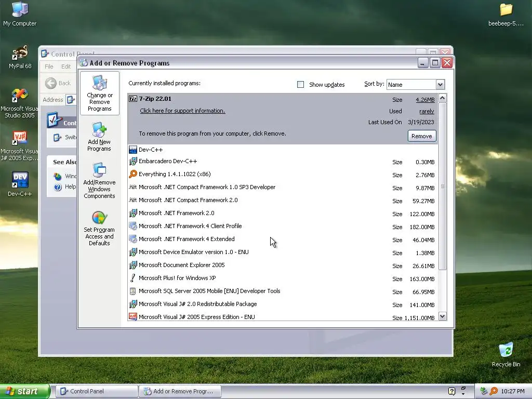
Task: Select the Dev-C++ desktop shortcut
Action: (20, 184)
